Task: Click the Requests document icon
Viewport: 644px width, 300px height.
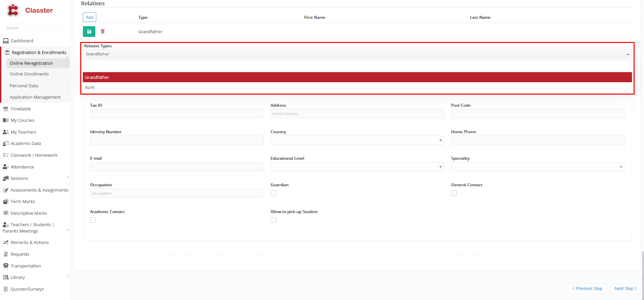Action: tap(6, 254)
